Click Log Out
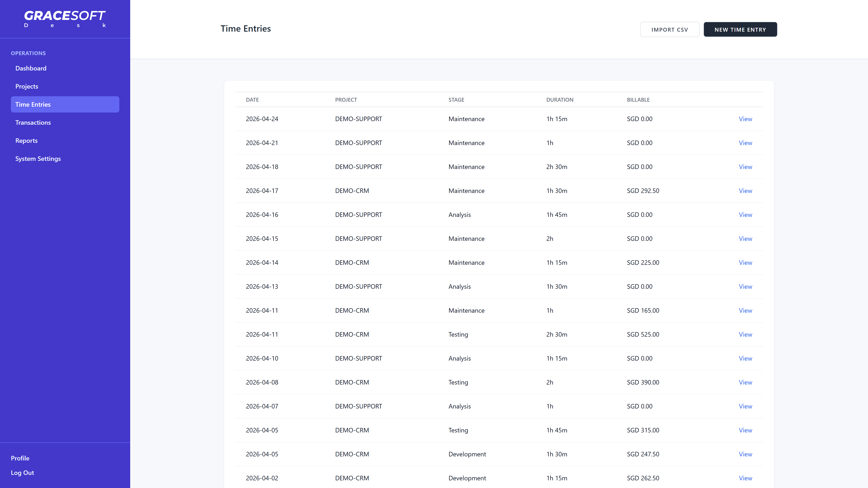 (22, 472)
